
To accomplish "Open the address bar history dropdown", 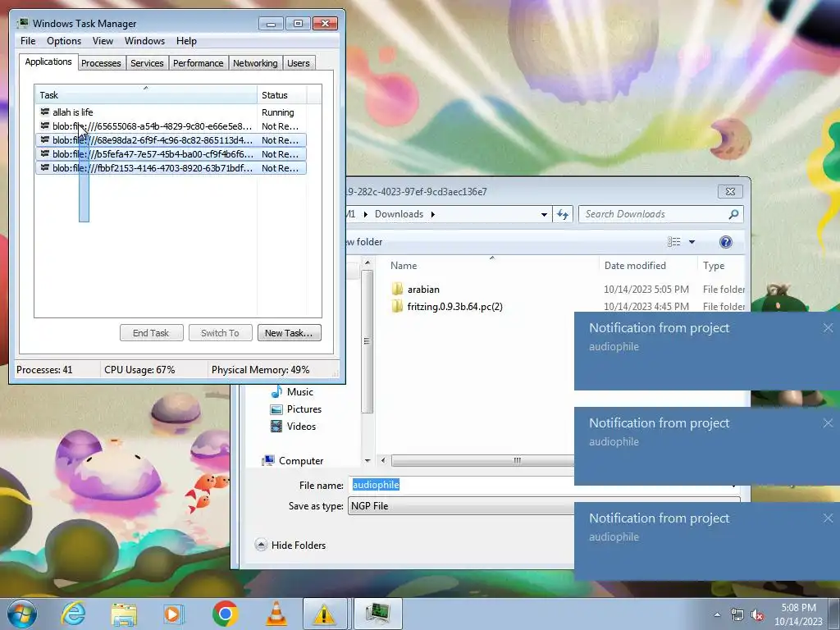I will click(544, 214).
